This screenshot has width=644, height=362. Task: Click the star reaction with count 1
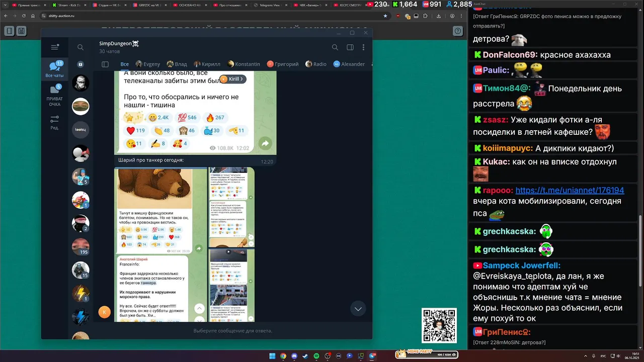pyautogui.click(x=134, y=118)
